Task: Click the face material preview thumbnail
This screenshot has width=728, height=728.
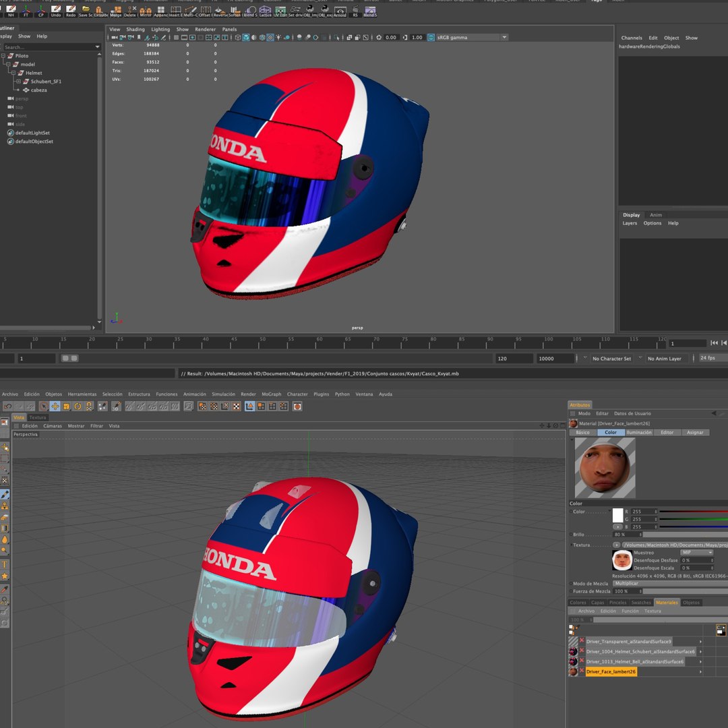Action: click(605, 468)
